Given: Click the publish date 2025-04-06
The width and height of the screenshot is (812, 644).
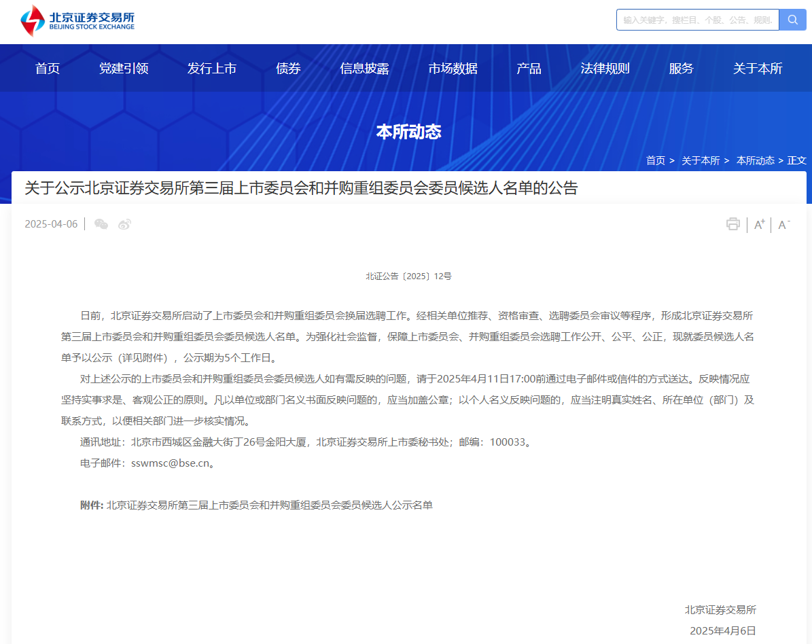Looking at the screenshot, I should pyautogui.click(x=51, y=224).
